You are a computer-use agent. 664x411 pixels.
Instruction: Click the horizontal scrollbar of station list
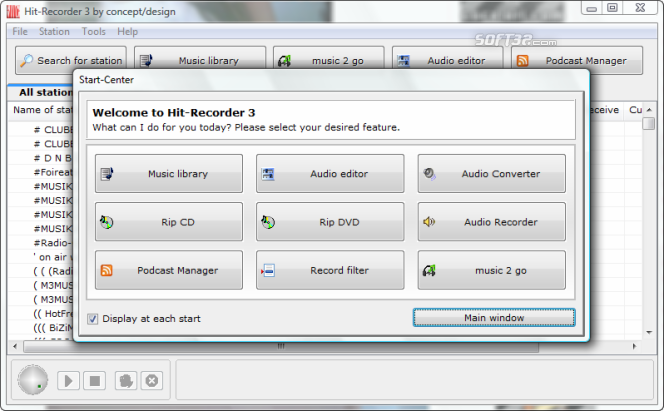pos(281,346)
